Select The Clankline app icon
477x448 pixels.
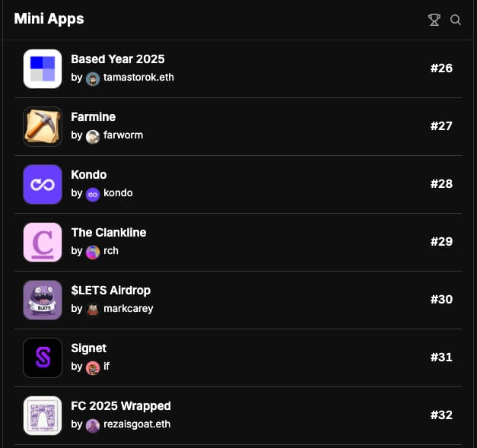[43, 242]
